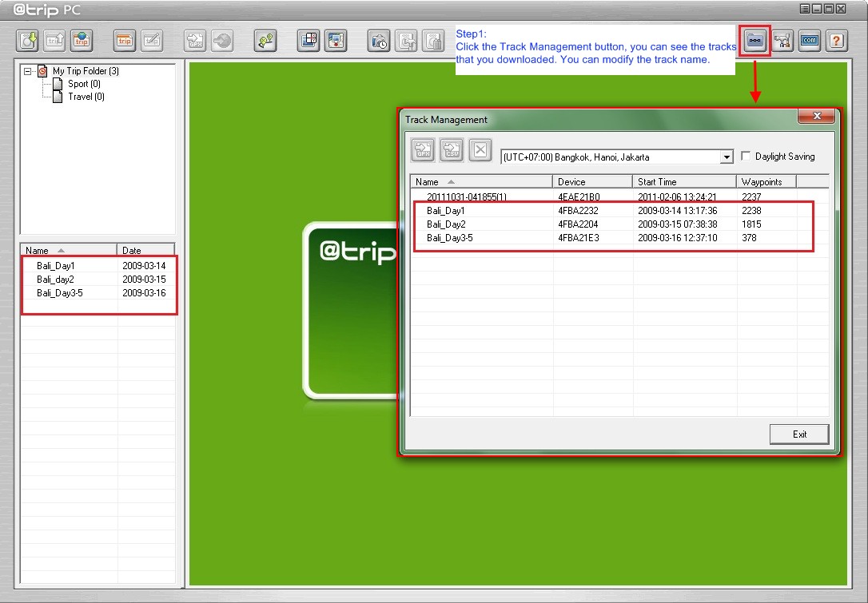Image resolution: width=868 pixels, height=603 pixels.
Task: Click start time '2009-03-14 13:17:36'
Action: click(x=678, y=211)
